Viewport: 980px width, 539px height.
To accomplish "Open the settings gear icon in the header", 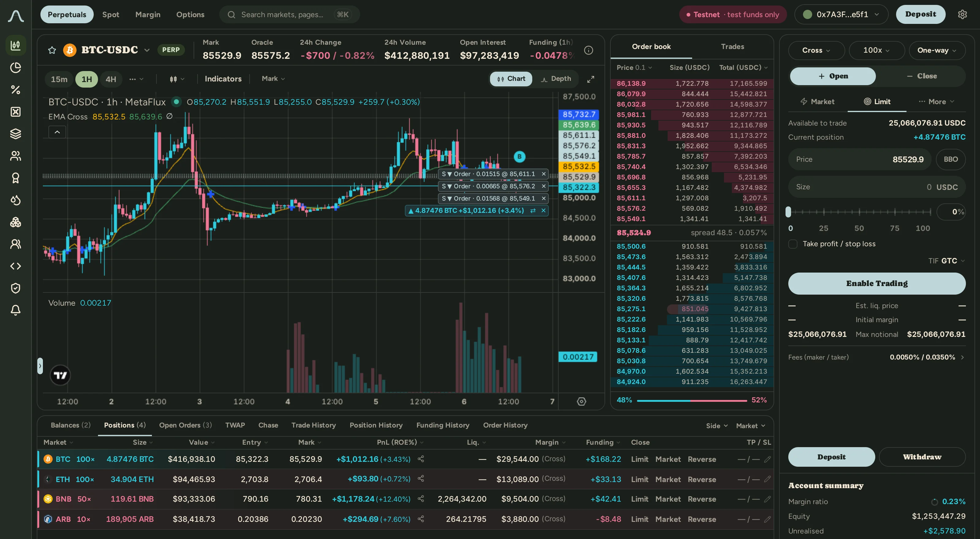I will (962, 14).
